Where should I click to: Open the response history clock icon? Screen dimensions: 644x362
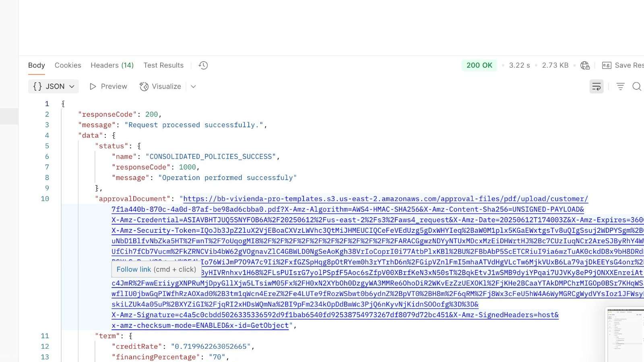[203, 65]
